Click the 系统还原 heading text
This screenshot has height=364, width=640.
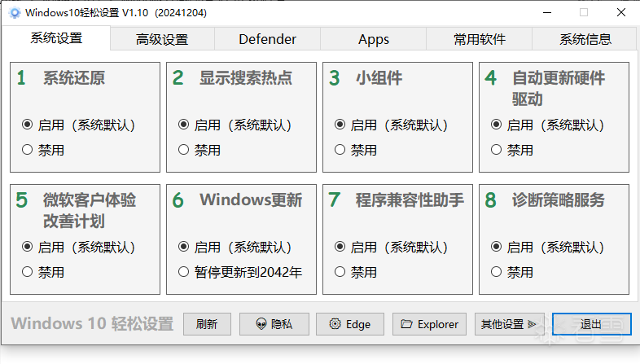(74, 78)
